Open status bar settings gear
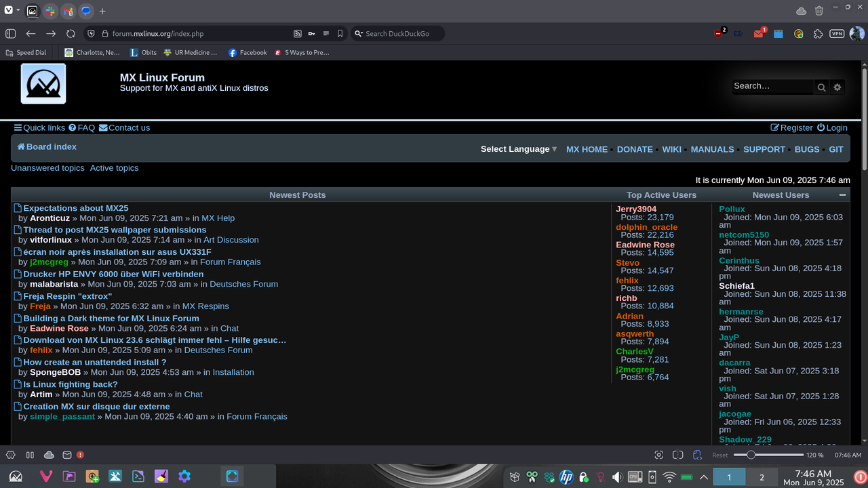Image resolution: width=868 pixels, height=488 pixels. [x=10, y=455]
